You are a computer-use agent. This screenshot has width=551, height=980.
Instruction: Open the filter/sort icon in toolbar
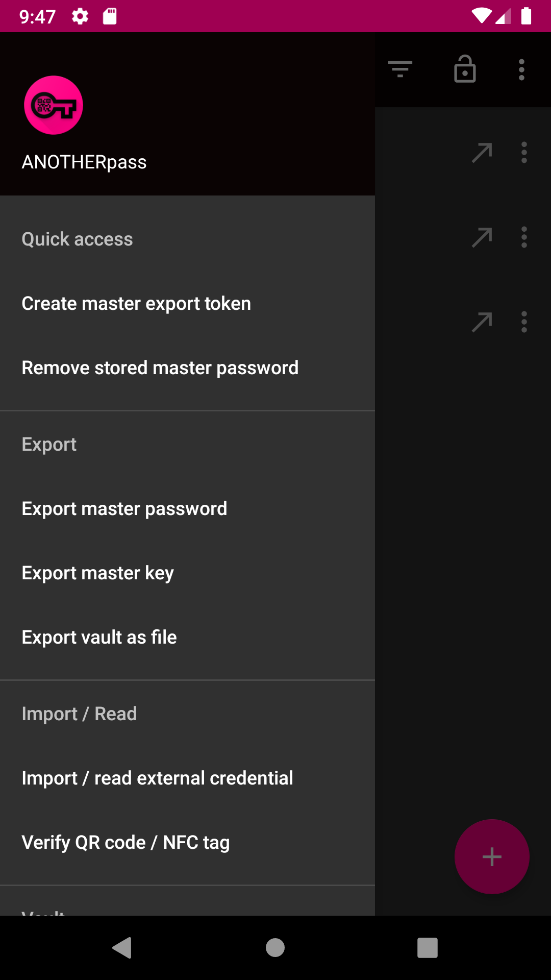click(400, 69)
